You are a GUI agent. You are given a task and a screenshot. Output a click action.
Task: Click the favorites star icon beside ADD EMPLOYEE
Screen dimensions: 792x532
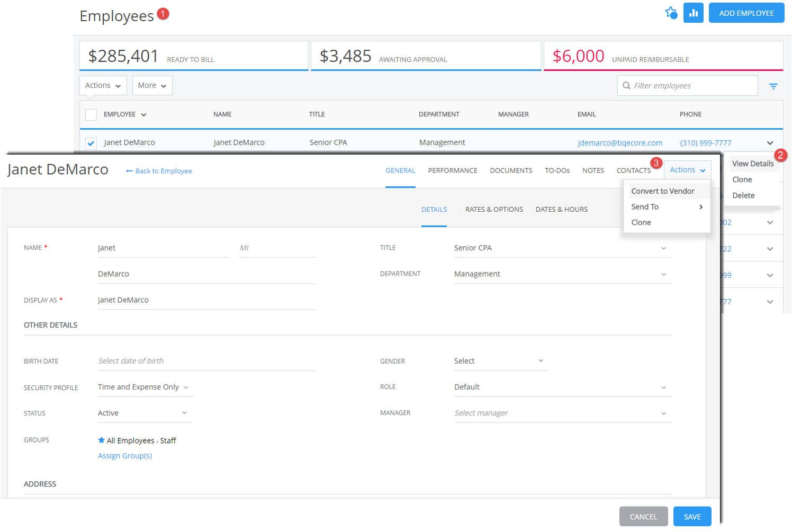671,13
